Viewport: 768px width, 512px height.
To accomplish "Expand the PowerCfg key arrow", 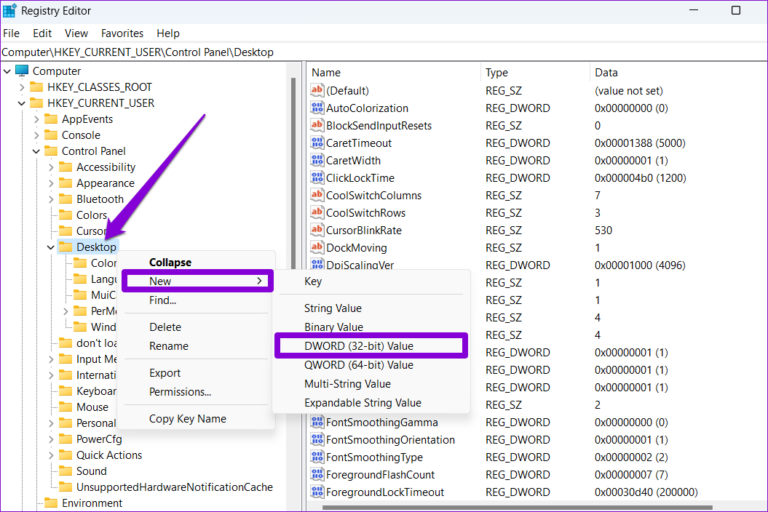I will tap(51, 439).
